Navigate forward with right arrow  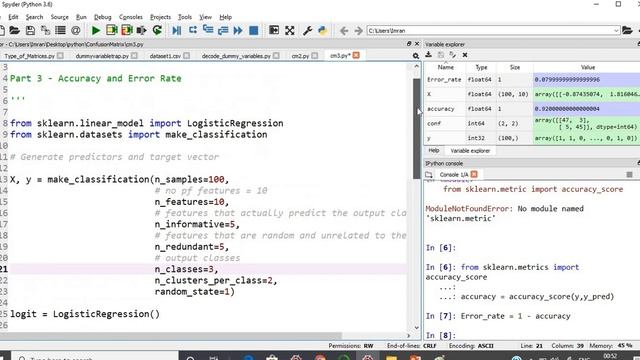358,31
